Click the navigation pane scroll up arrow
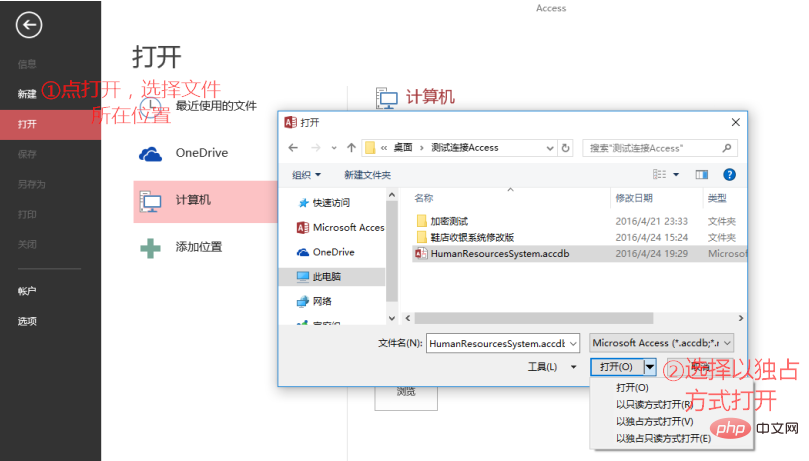Image resolution: width=809 pixels, height=461 pixels. click(392, 195)
